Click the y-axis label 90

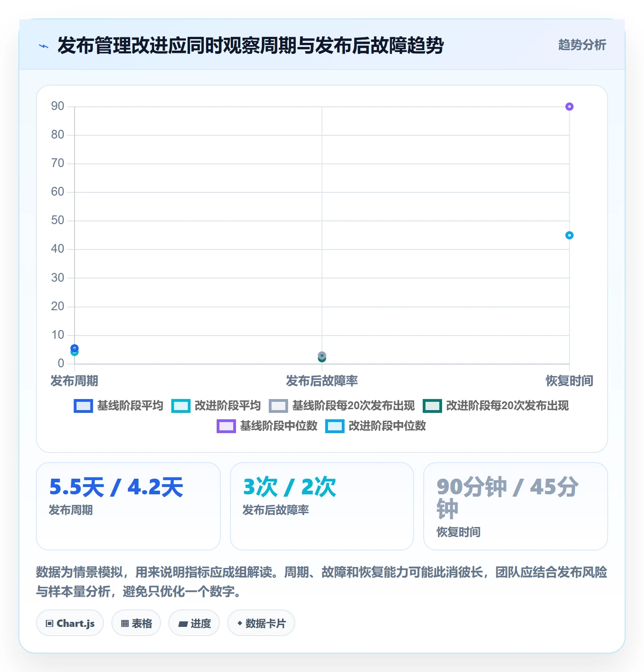pyautogui.click(x=57, y=106)
